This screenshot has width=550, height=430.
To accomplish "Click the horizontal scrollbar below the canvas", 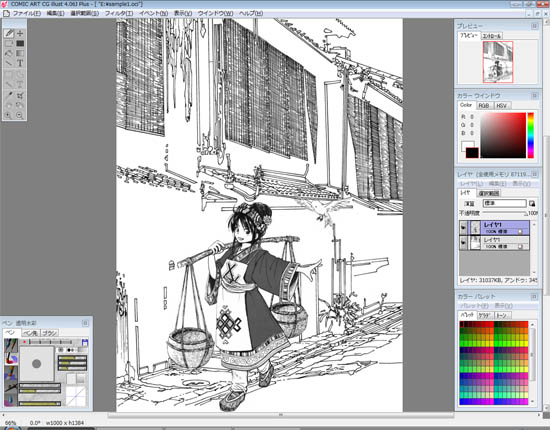I will coord(281,415).
